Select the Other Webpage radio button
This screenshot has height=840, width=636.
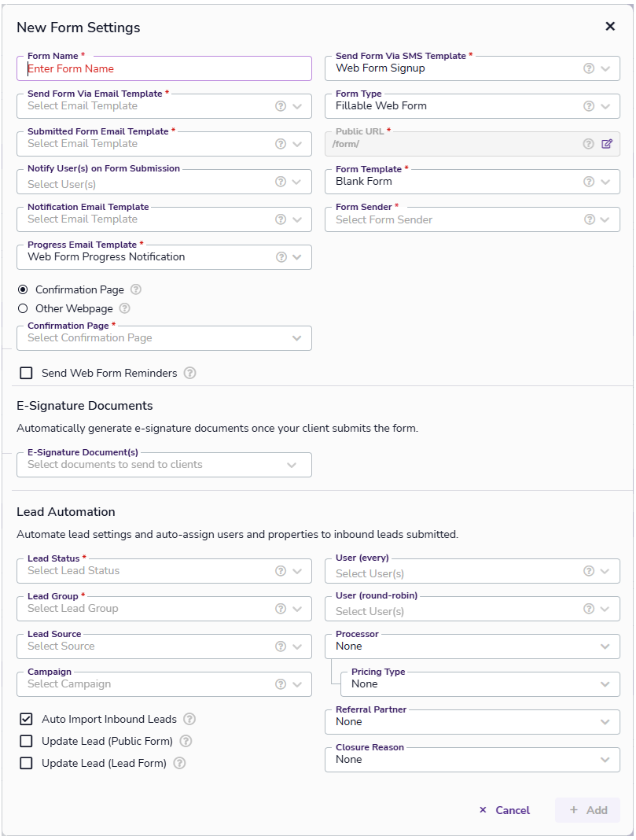[23, 308]
